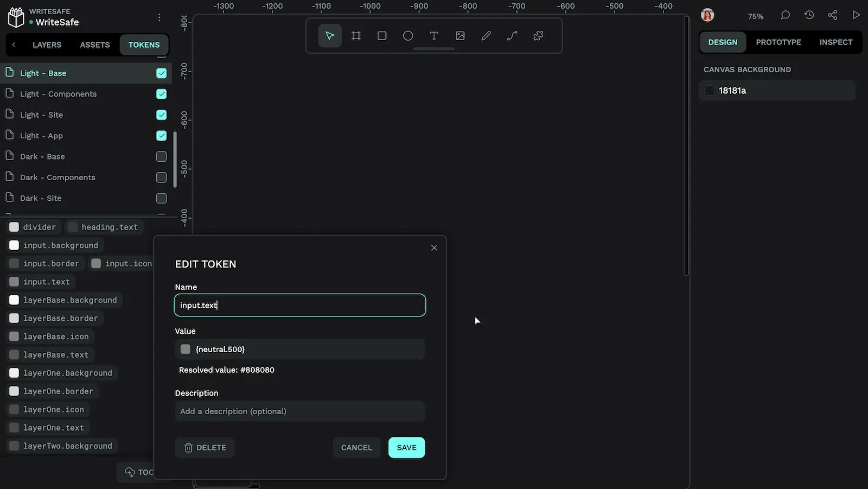Uncheck the Light - Base token set
This screenshot has width=868, height=489.
(x=162, y=73)
